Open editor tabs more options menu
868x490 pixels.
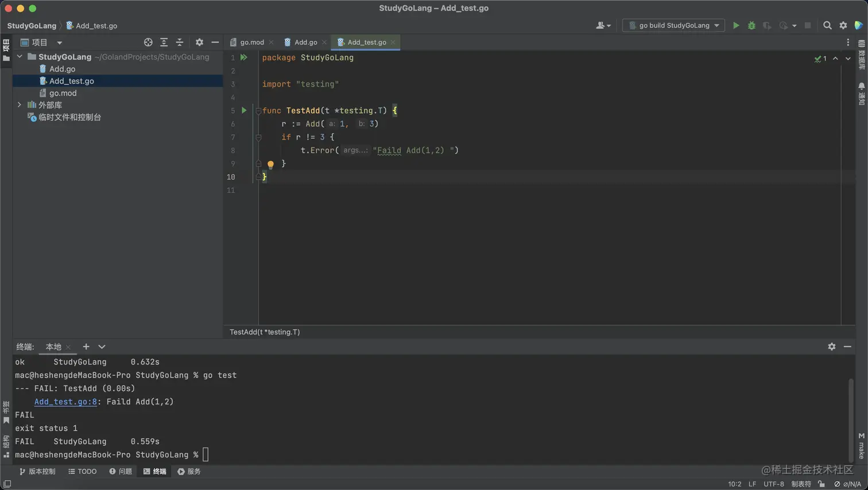pyautogui.click(x=848, y=42)
